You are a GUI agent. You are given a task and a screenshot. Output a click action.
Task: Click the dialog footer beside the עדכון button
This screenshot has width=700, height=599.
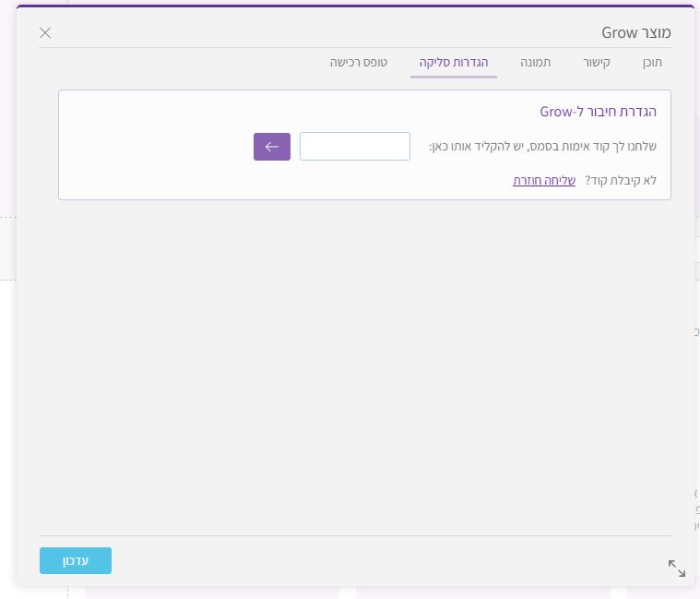click(x=369, y=560)
